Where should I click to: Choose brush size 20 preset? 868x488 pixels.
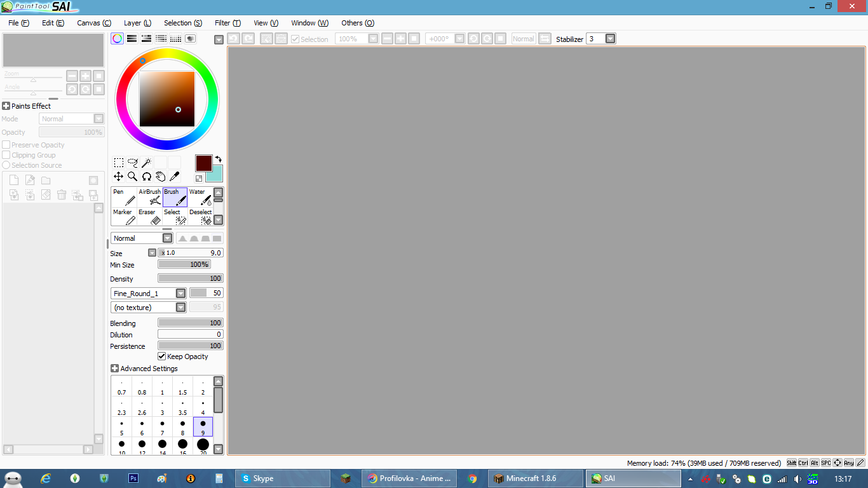[x=203, y=445]
